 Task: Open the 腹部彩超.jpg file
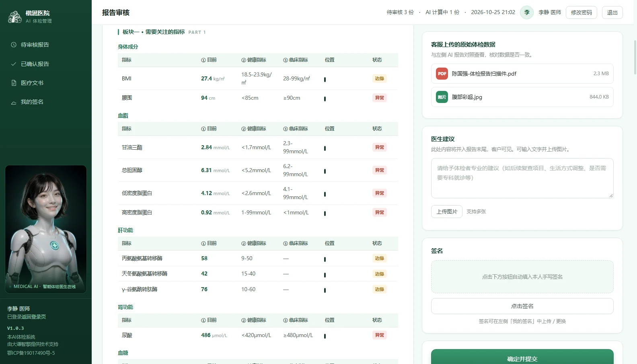(522, 97)
